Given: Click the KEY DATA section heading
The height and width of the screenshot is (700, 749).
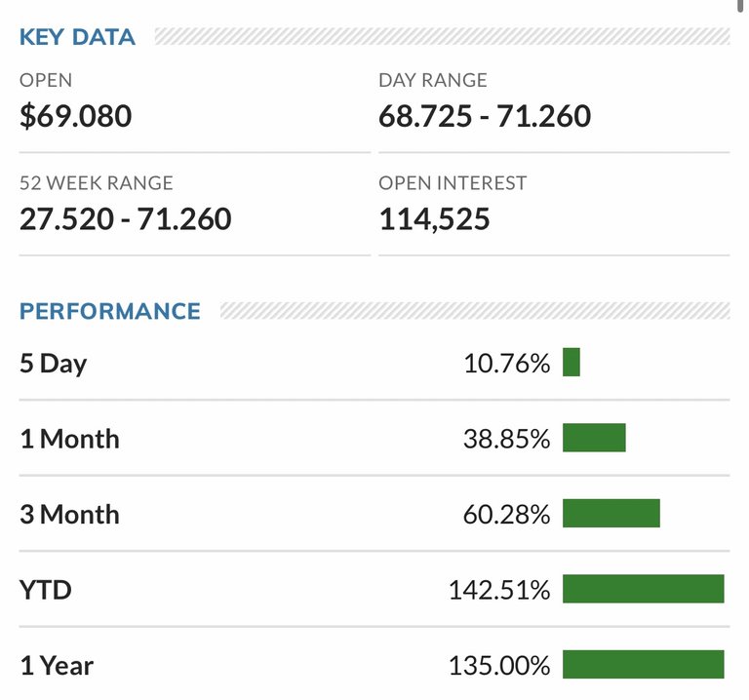Looking at the screenshot, I should click(x=77, y=38).
